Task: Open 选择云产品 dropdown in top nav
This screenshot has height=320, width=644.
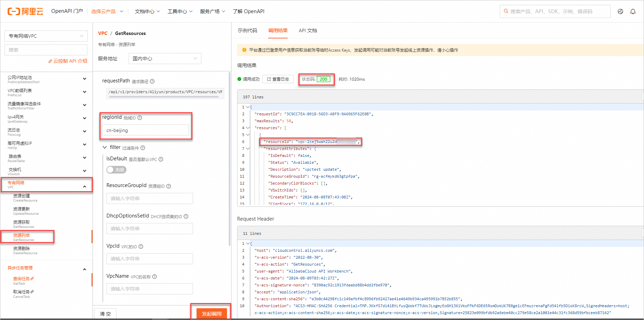Action: (x=107, y=11)
